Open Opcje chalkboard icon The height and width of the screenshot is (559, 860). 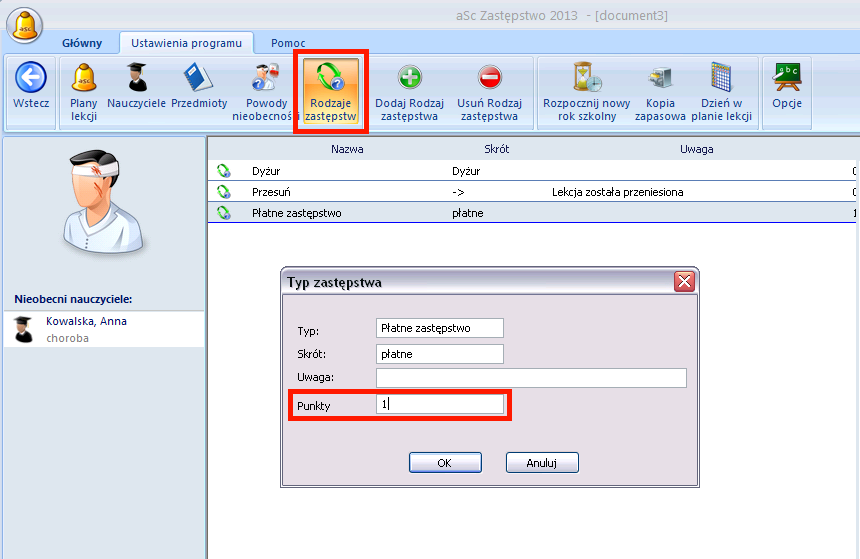[787, 86]
